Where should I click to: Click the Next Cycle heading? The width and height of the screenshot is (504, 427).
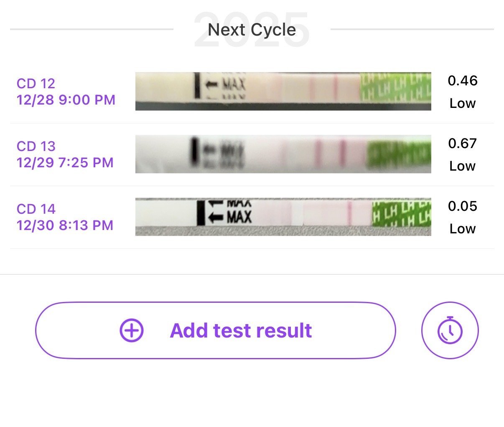point(252,30)
